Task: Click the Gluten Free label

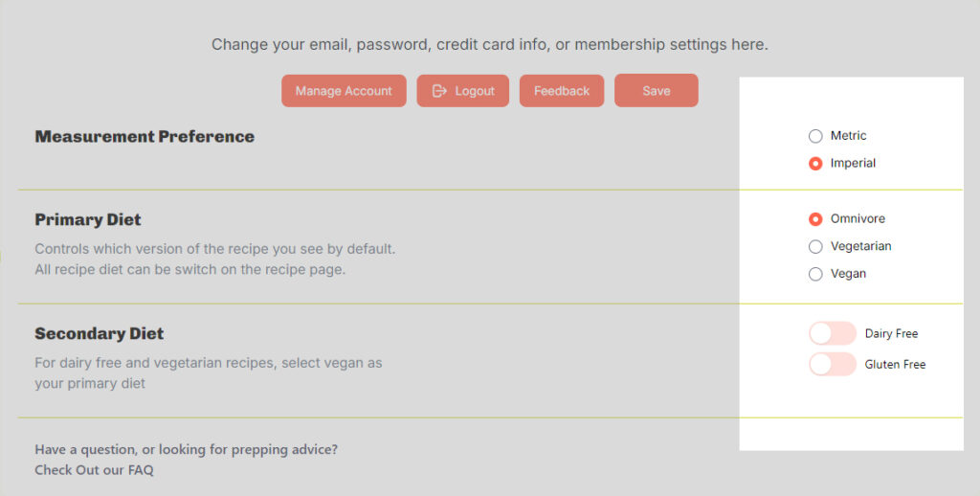Action: 895,364
